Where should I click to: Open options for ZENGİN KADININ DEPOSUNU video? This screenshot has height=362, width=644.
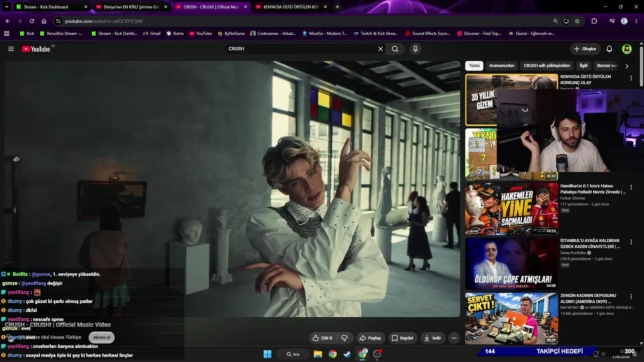(631, 298)
